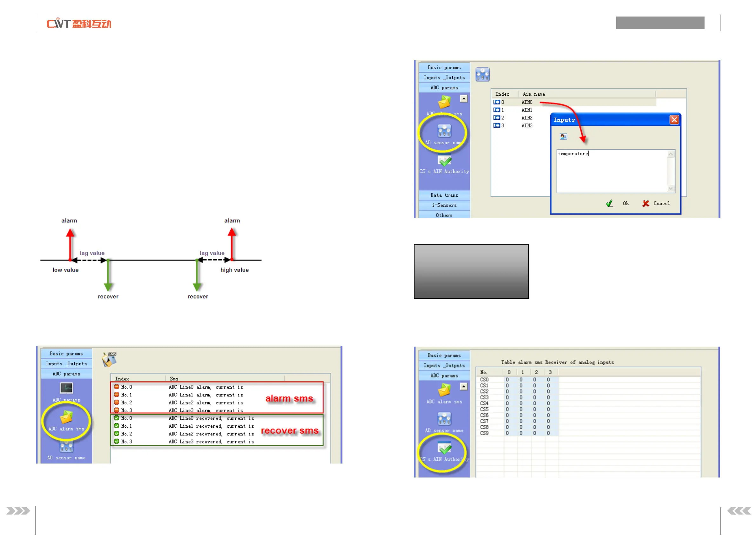Open AD sensor name icon in top panel
756x535 pixels.
pos(444,131)
